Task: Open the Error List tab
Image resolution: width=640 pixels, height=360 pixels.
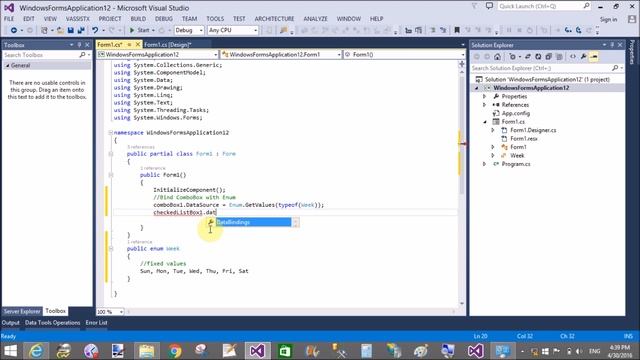Action: coord(96,323)
